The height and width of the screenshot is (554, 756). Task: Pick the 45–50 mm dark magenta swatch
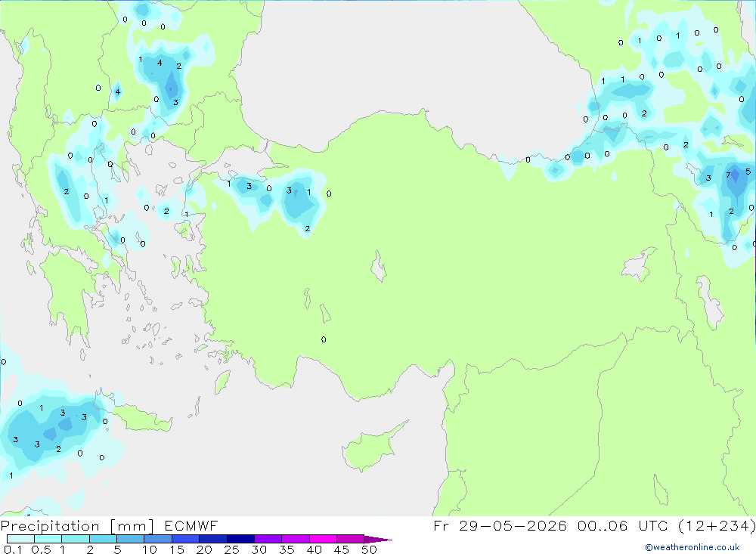[350, 539]
